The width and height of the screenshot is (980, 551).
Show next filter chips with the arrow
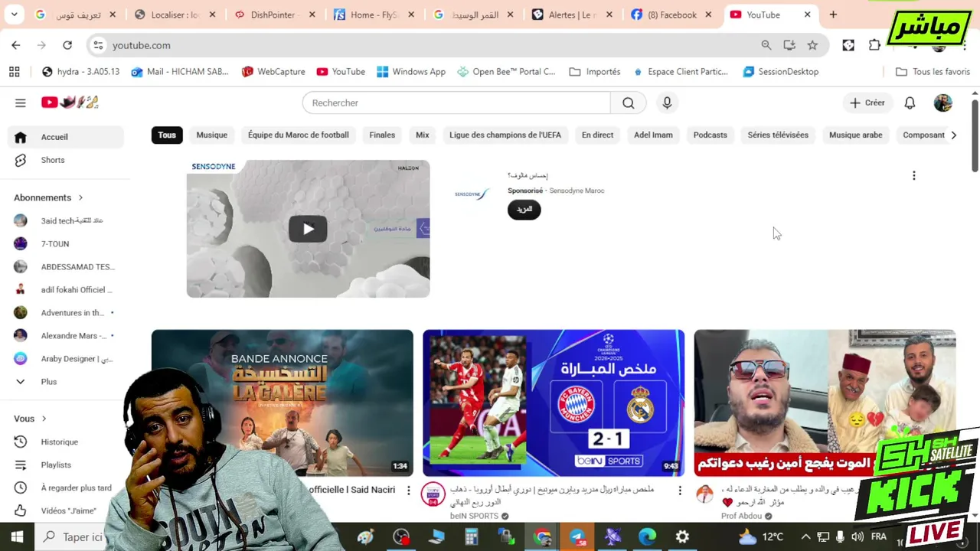[x=953, y=135]
